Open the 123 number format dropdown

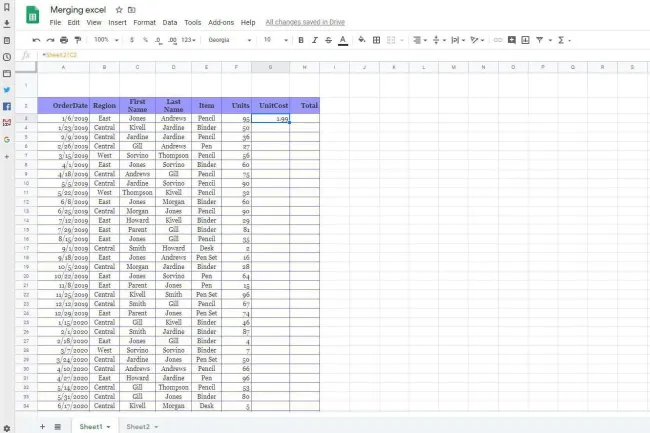[x=188, y=40]
